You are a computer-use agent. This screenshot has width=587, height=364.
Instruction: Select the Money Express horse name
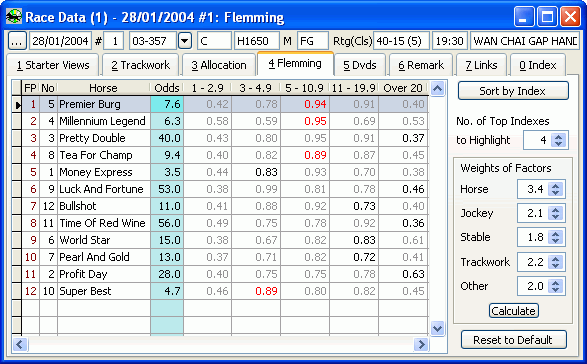tap(95, 172)
